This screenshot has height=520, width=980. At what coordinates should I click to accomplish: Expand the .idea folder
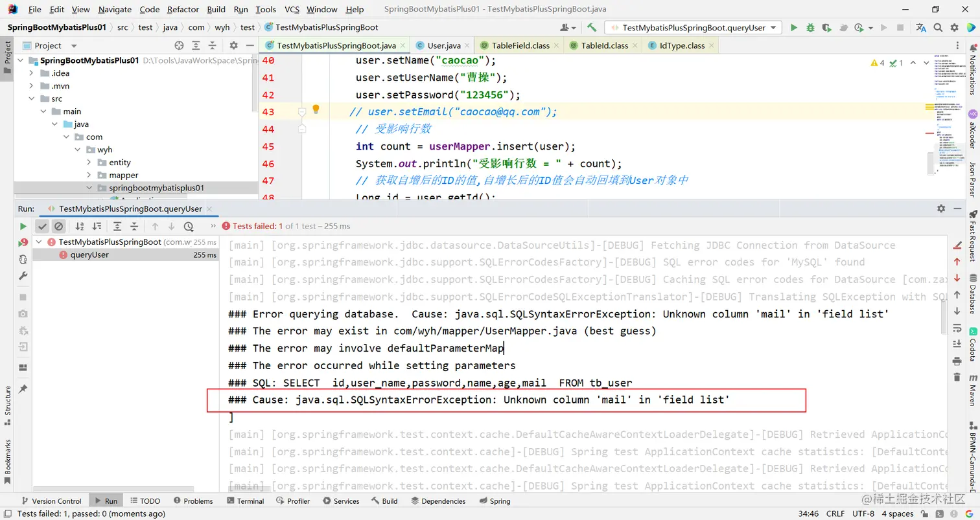click(31, 73)
